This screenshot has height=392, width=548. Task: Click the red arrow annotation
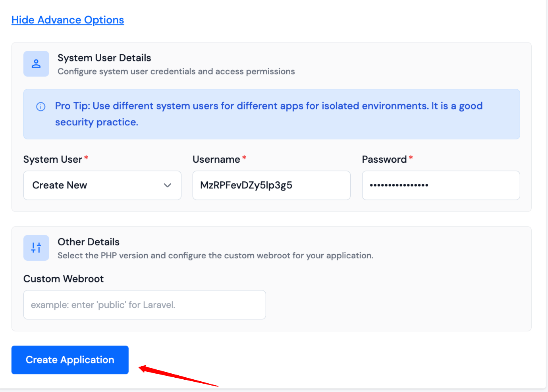[x=178, y=376]
